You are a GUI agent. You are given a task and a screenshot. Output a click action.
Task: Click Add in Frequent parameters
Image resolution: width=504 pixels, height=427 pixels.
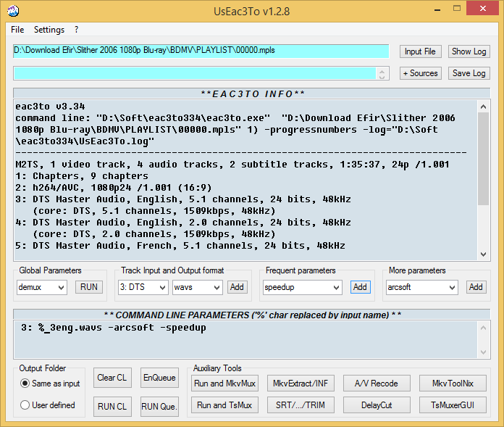[361, 287]
